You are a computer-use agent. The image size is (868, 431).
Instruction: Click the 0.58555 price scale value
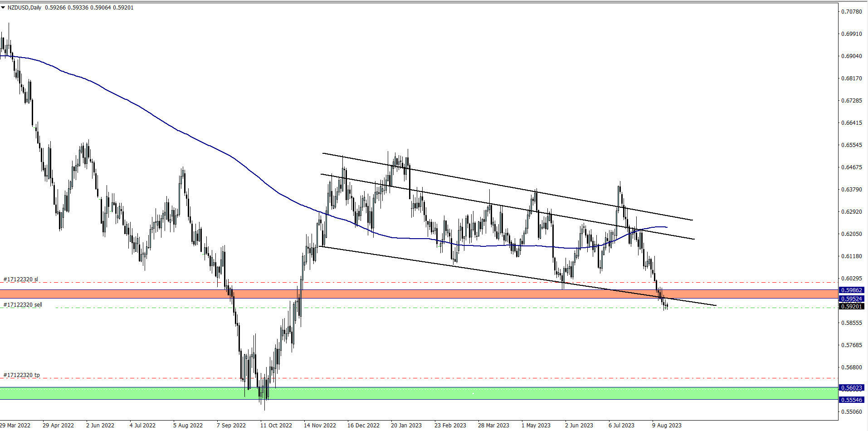click(851, 323)
